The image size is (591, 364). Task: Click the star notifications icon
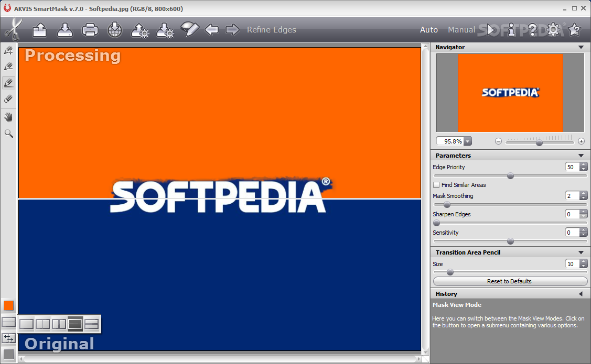click(574, 29)
